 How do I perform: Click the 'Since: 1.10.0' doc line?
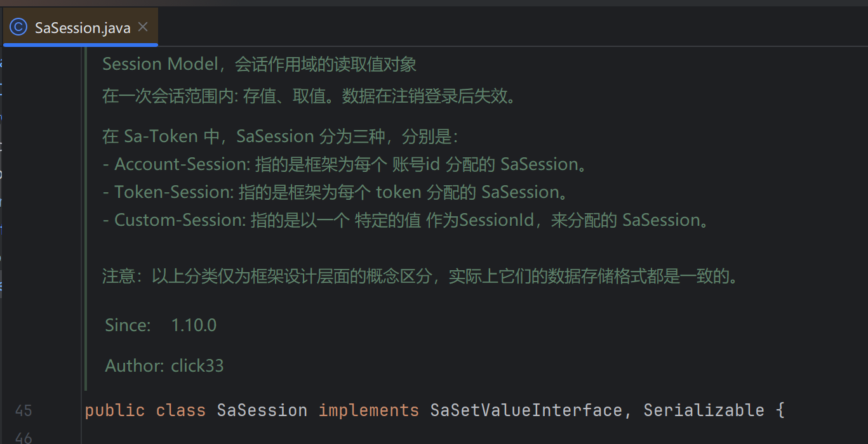click(x=161, y=325)
